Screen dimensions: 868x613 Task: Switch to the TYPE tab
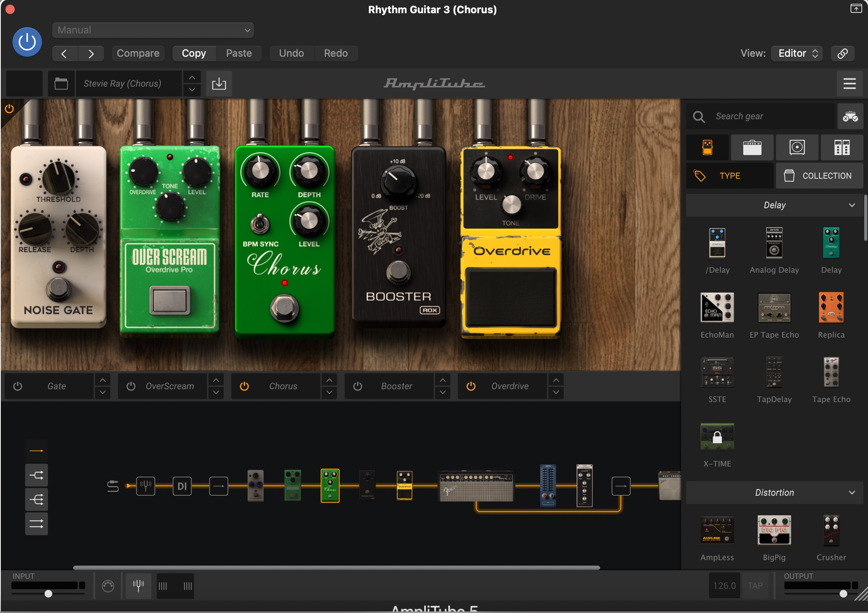tap(730, 176)
